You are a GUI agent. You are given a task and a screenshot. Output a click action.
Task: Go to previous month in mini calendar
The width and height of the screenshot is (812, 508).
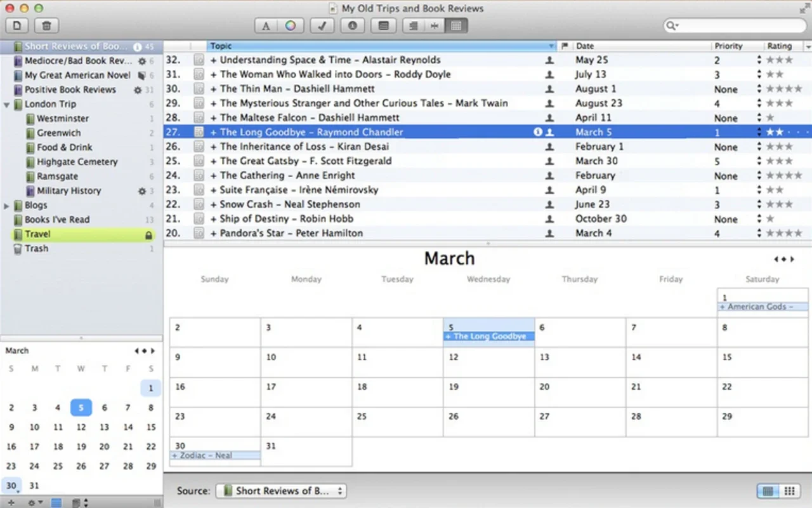(136, 351)
